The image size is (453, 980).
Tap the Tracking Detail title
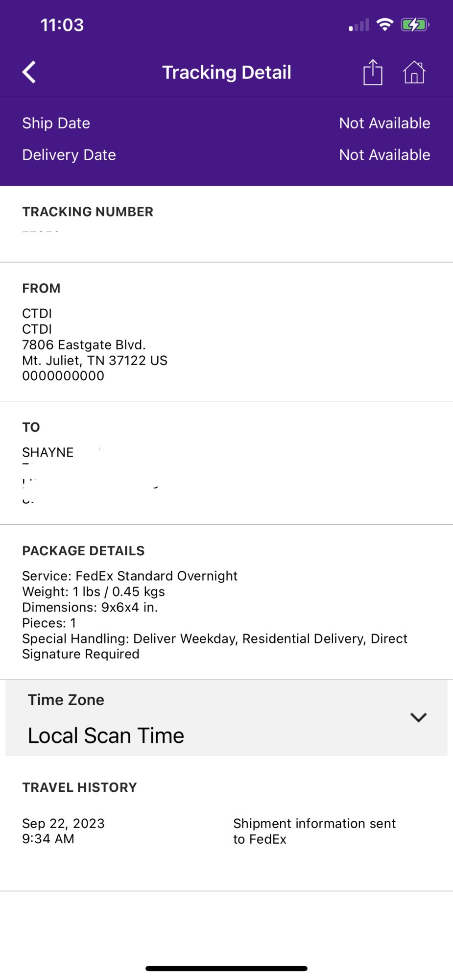pyautogui.click(x=227, y=73)
